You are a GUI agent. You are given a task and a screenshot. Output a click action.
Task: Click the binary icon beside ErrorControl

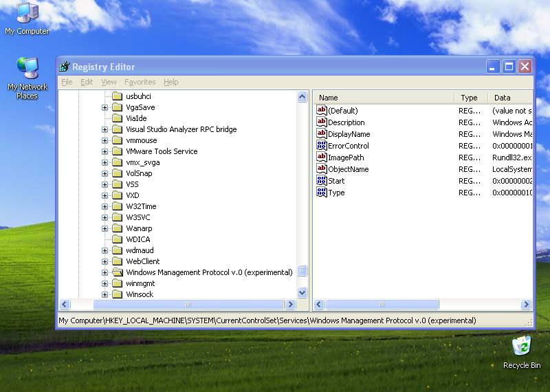click(x=322, y=145)
